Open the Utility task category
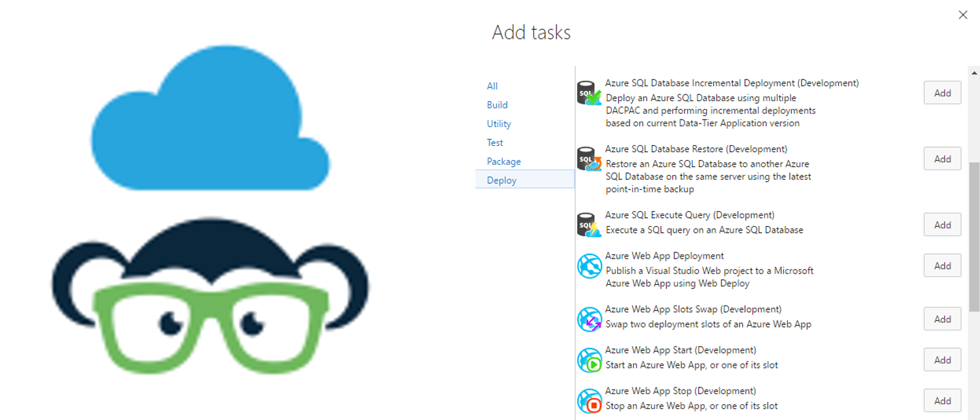Viewport: 980px width, 420px height. 498,124
